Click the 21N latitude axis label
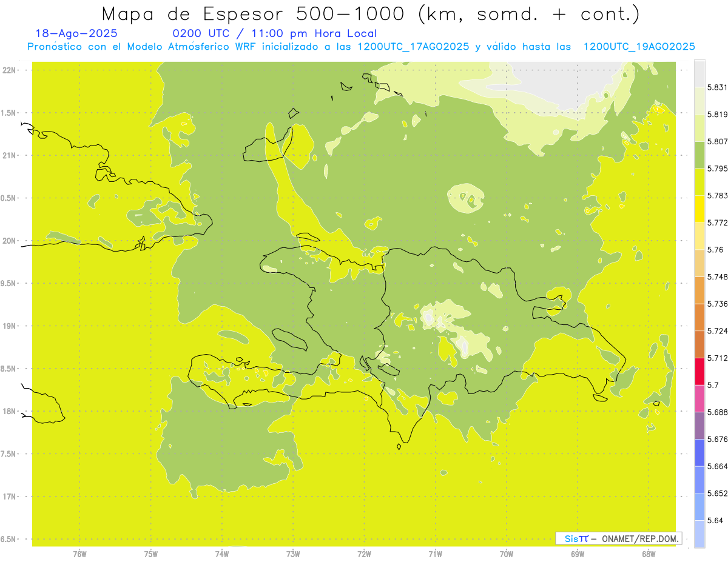Screen dimensions: 728x562 click(10, 156)
